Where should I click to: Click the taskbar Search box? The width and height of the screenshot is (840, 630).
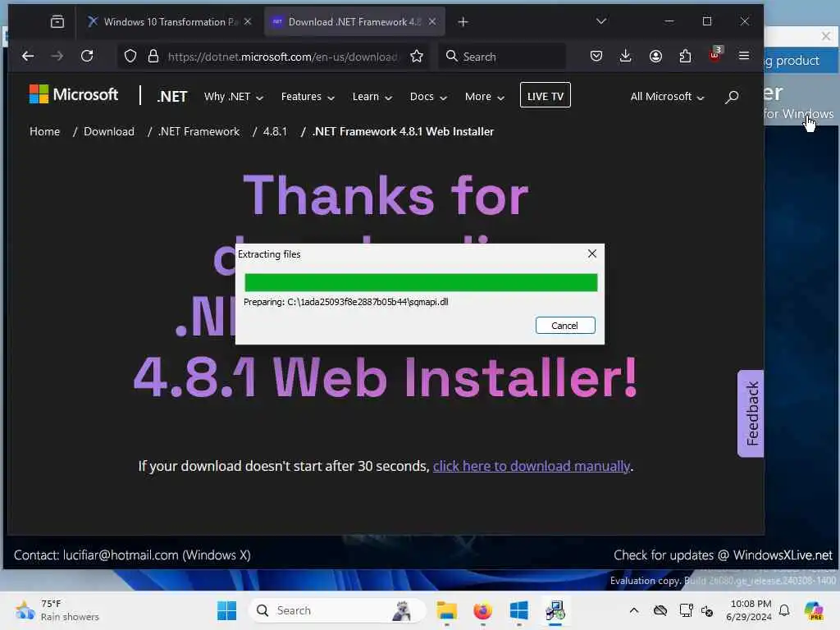pos(337,610)
